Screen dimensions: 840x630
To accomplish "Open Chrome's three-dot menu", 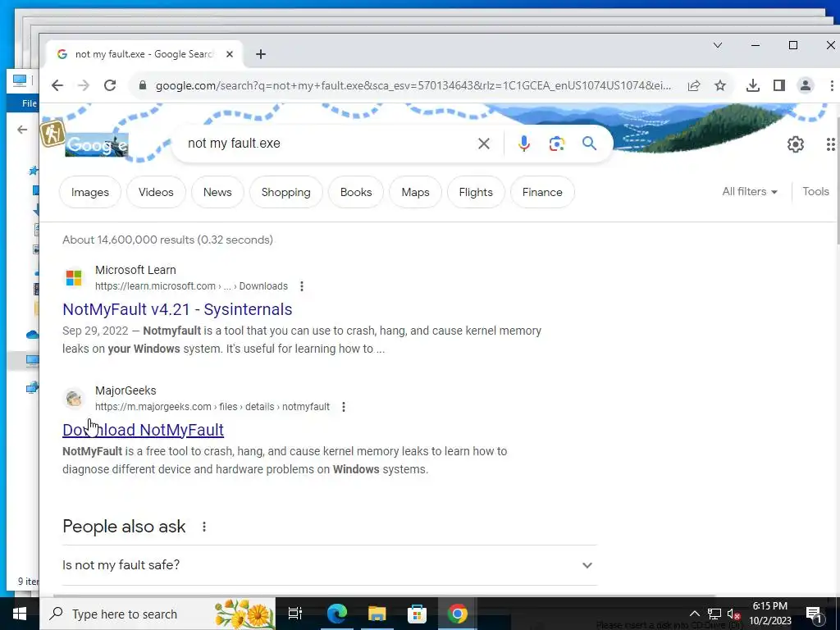I will pos(832,85).
